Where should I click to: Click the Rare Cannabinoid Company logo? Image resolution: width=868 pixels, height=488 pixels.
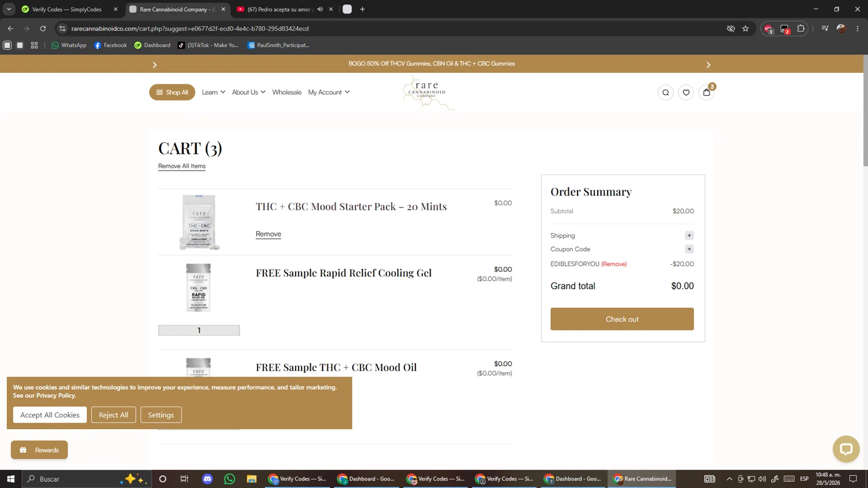[x=428, y=93]
